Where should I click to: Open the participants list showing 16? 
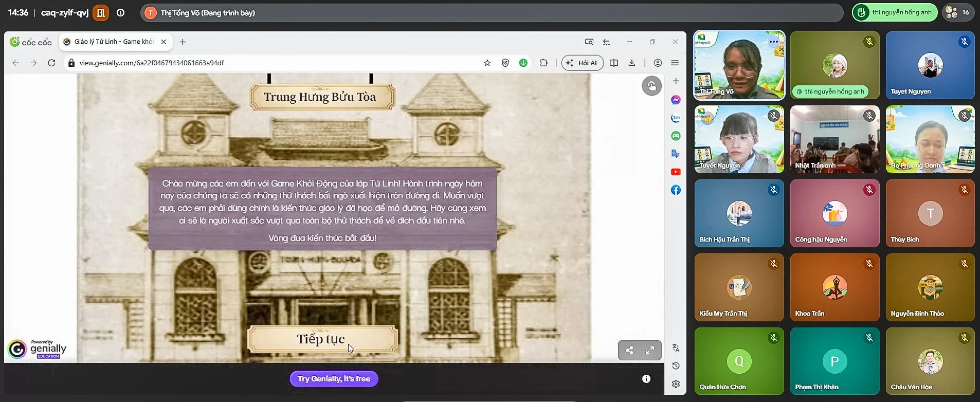coord(958,12)
